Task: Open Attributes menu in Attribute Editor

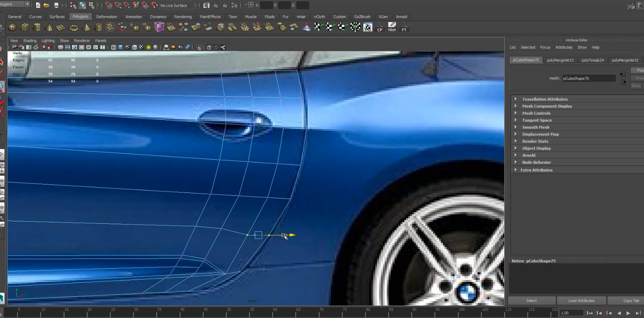Action: [563, 47]
